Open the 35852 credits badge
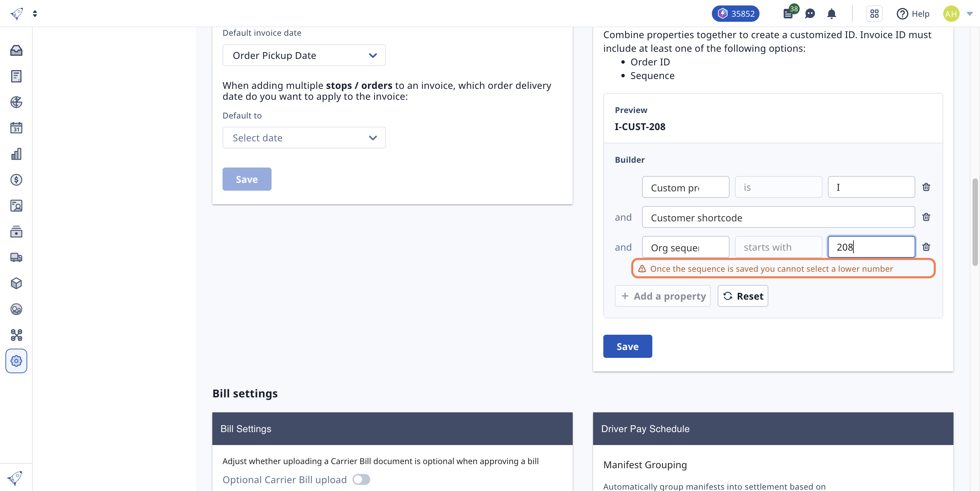Viewport: 980px width, 491px height. pyautogui.click(x=735, y=14)
